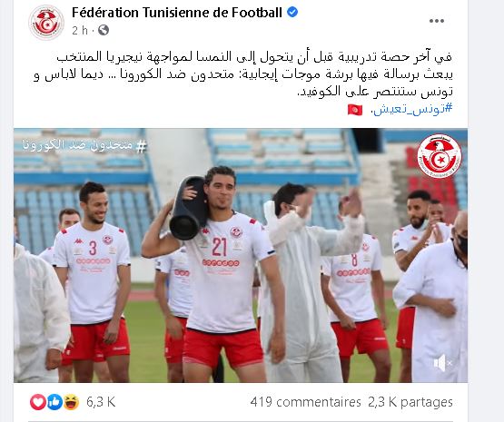Click the verified blue badge icon
504x422 pixels.
click(292, 13)
